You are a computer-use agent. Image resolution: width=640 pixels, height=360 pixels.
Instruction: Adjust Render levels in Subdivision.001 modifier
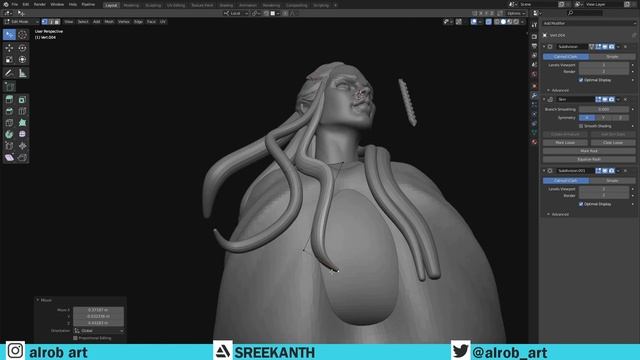coord(604,196)
